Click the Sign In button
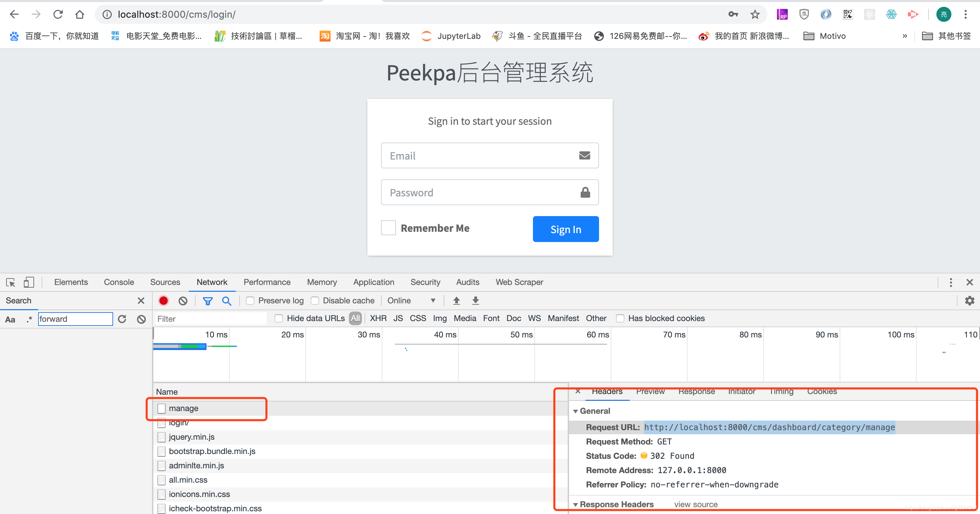This screenshot has width=980, height=514. point(565,229)
